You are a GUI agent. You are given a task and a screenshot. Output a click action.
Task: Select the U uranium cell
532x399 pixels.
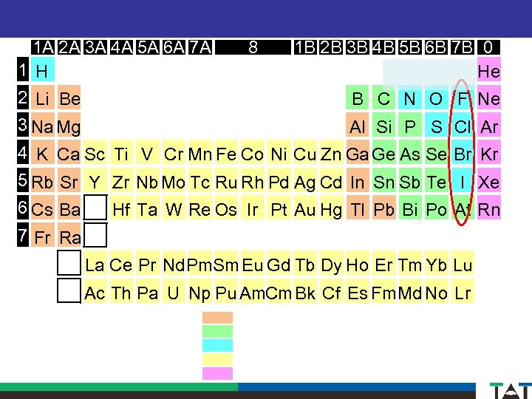click(174, 291)
